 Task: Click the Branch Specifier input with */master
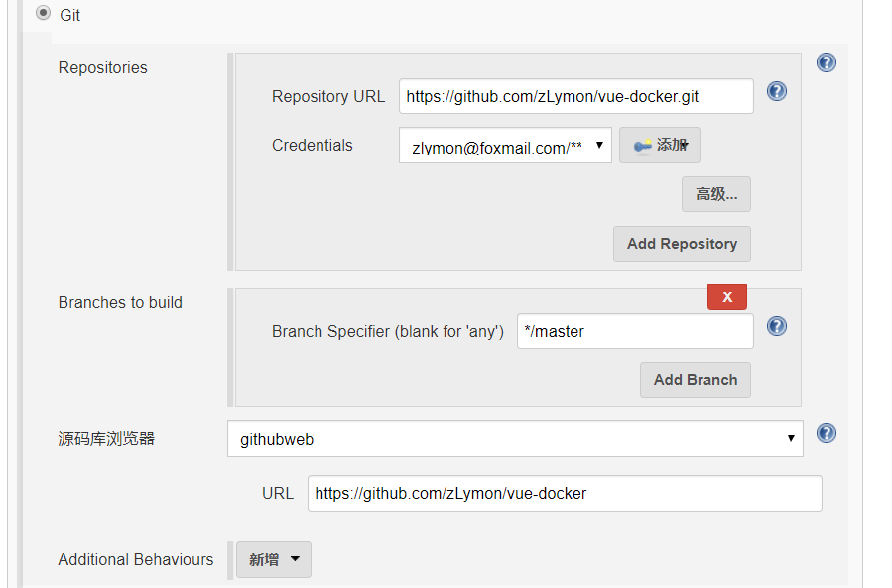634,332
